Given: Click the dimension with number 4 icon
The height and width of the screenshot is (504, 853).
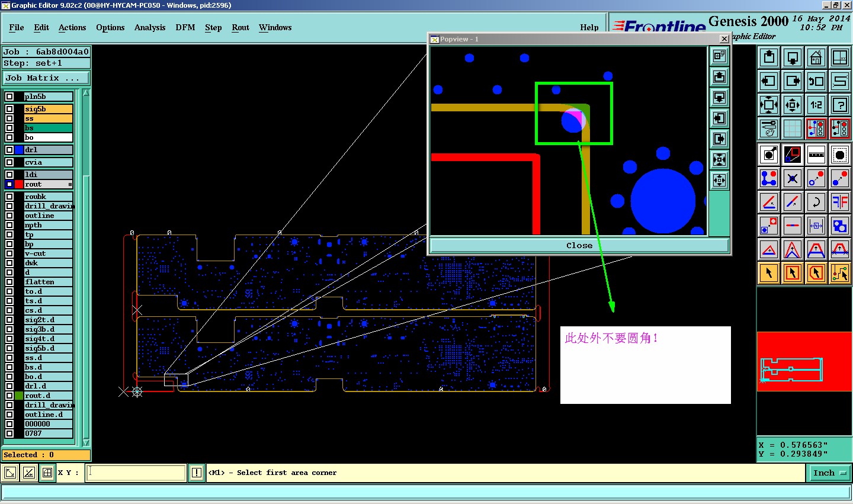Looking at the screenshot, I should (x=816, y=226).
